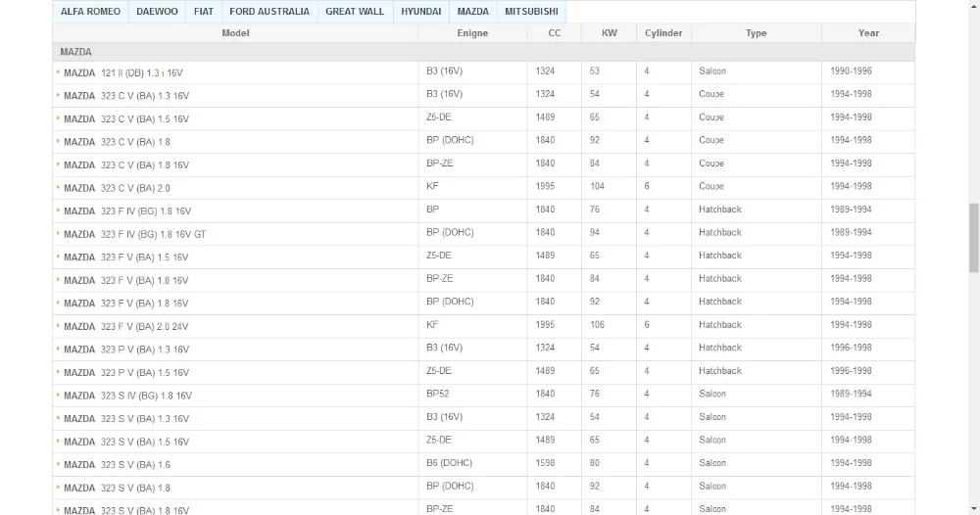The height and width of the screenshot is (515, 980).
Task: Click the MAZDA tab
Action: tap(472, 12)
